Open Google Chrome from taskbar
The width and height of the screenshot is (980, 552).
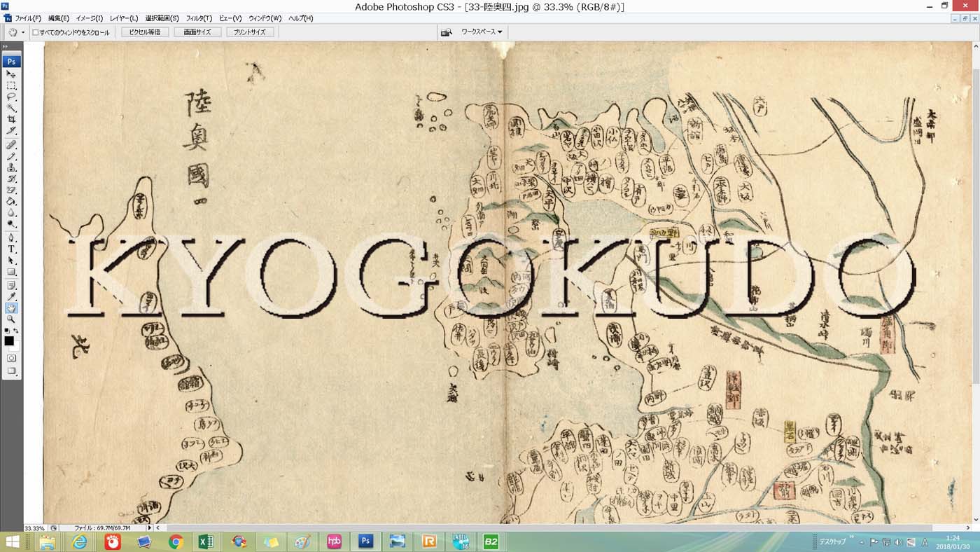click(x=176, y=541)
